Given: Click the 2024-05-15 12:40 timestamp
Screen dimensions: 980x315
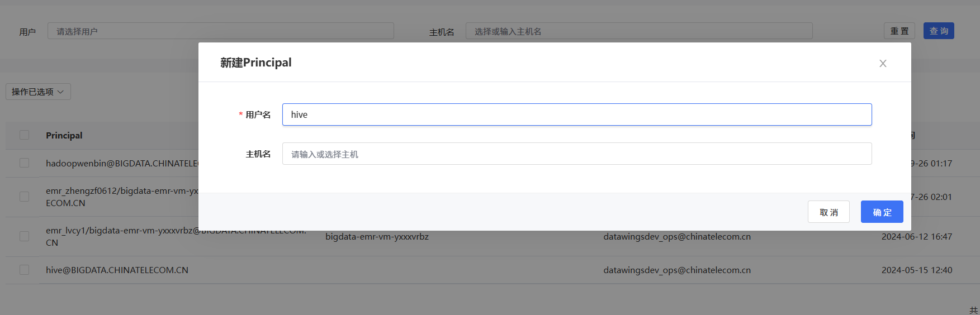Looking at the screenshot, I should pos(917,270).
